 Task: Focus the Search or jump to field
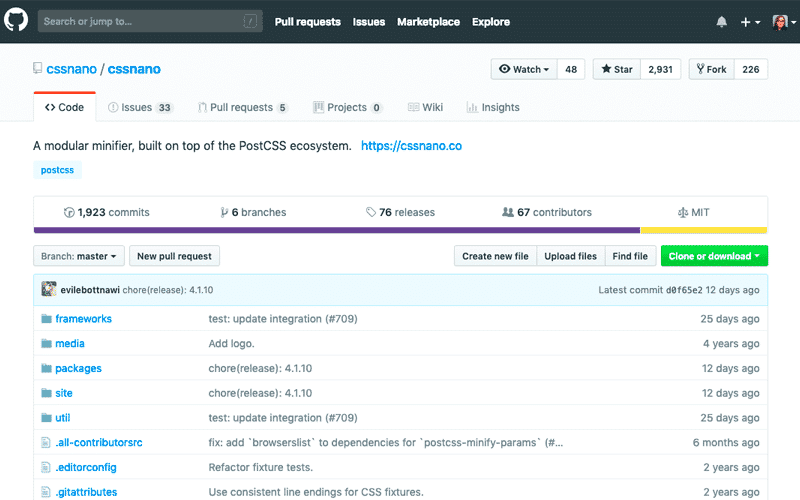point(140,21)
